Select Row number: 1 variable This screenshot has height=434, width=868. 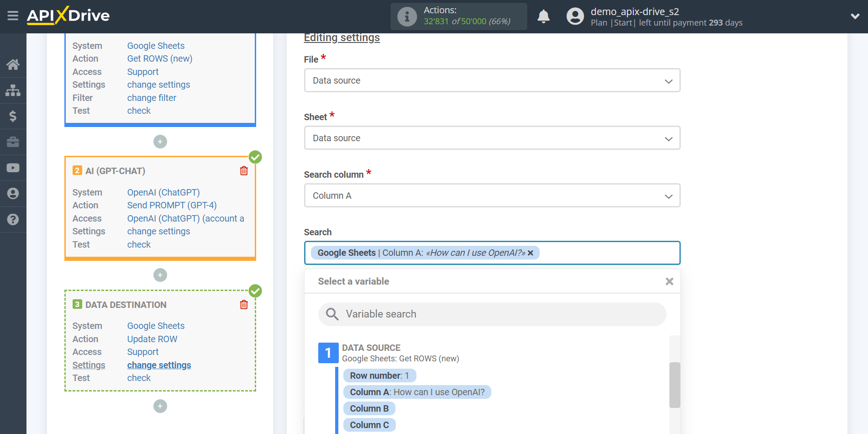pos(379,376)
